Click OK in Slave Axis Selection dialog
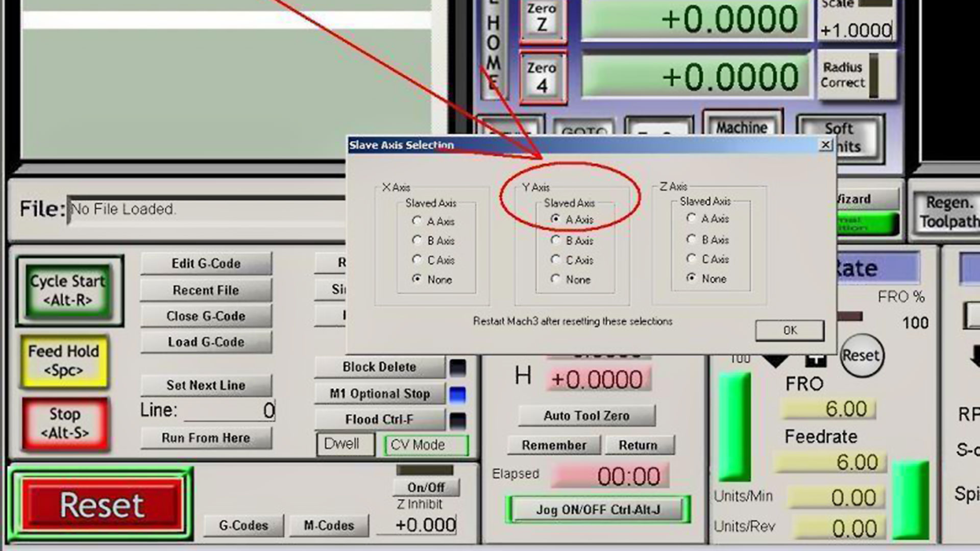 click(789, 330)
